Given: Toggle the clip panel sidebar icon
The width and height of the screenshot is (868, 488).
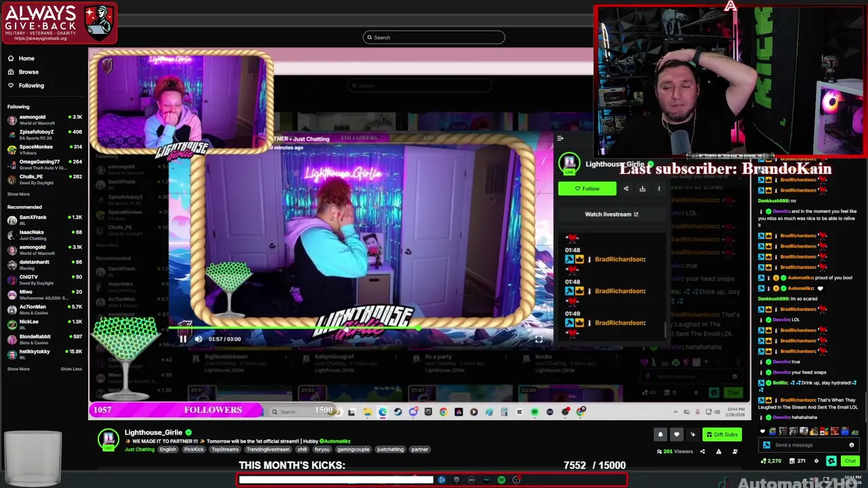Looking at the screenshot, I should point(560,138).
